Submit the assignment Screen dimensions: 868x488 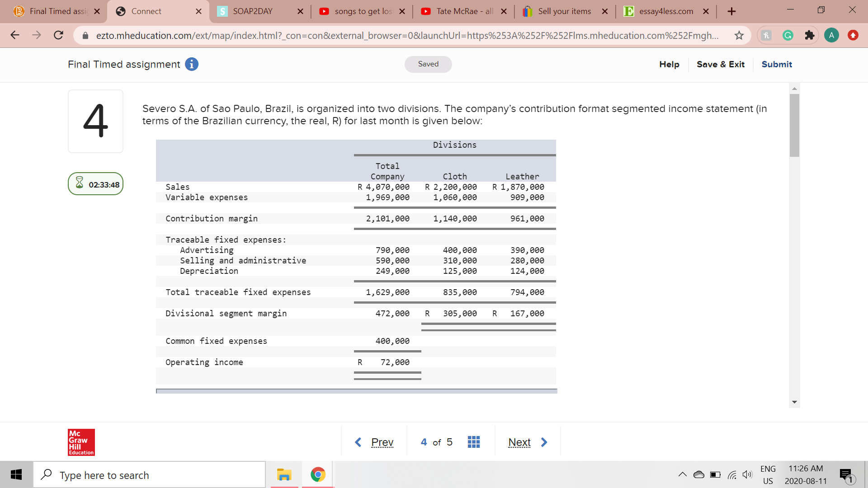[776, 64]
